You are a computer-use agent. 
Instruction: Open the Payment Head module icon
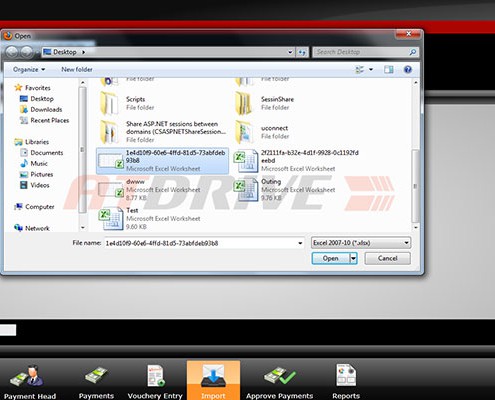(27, 376)
